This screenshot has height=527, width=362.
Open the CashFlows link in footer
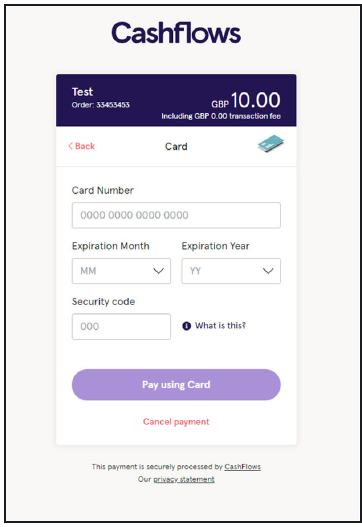pyautogui.click(x=243, y=467)
